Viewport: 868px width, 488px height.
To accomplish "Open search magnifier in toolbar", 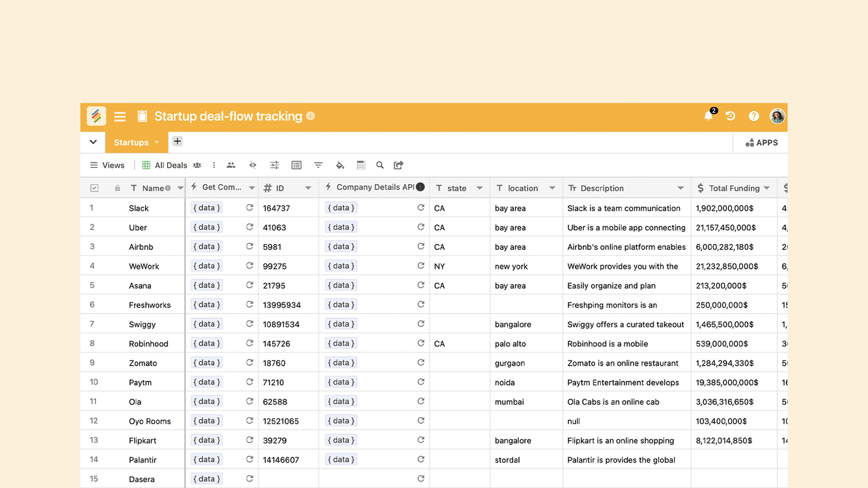I will (380, 165).
